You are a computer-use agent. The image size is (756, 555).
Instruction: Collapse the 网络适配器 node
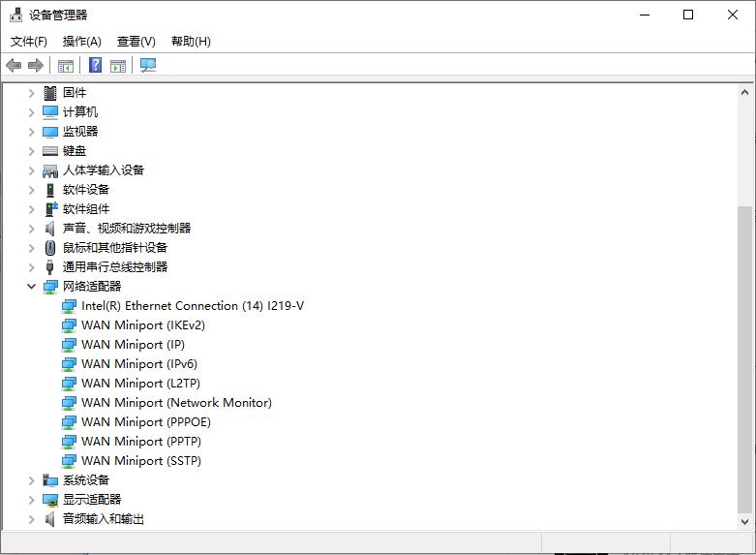tap(31, 286)
